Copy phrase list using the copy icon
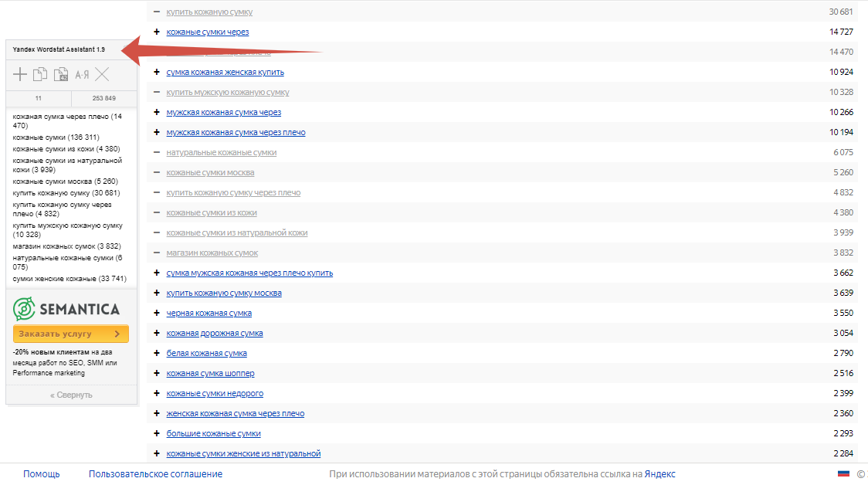This screenshot has width=868, height=485. click(x=40, y=75)
